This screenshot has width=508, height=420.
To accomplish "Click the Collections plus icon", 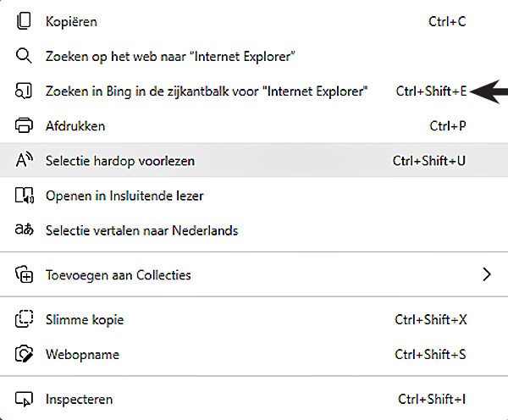I will pyautogui.click(x=24, y=275).
